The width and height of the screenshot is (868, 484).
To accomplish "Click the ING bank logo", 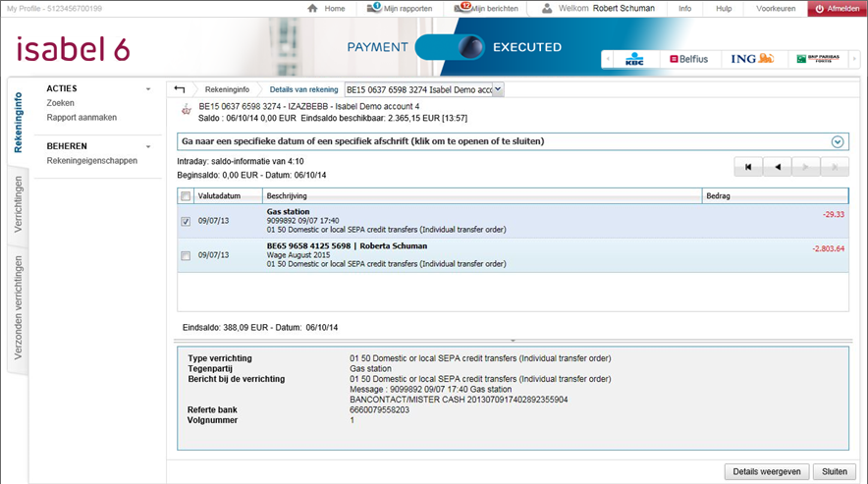I will pyautogui.click(x=752, y=59).
